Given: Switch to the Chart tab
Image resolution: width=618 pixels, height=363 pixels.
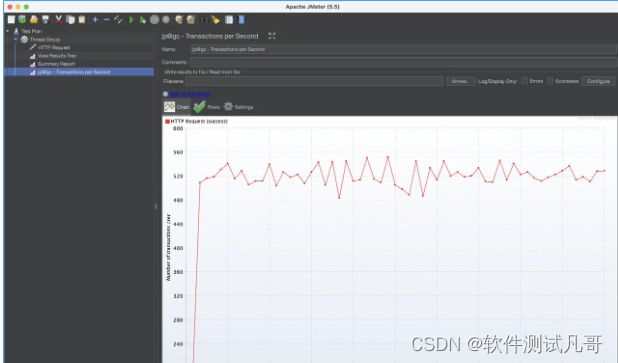Looking at the screenshot, I should pos(177,107).
